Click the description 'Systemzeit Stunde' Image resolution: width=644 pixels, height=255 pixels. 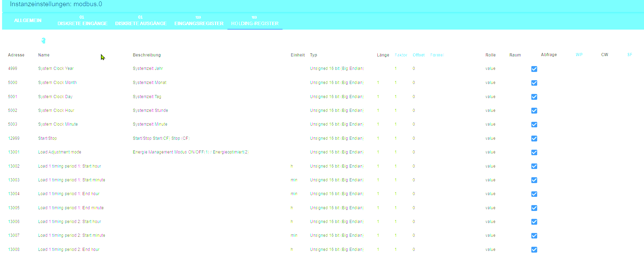pyautogui.click(x=150, y=110)
